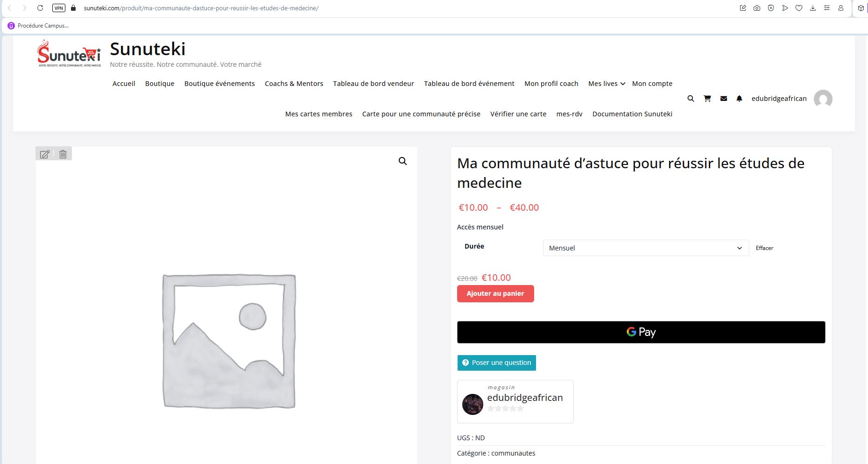Click the user avatar next to edubridgeafrican

point(823,99)
